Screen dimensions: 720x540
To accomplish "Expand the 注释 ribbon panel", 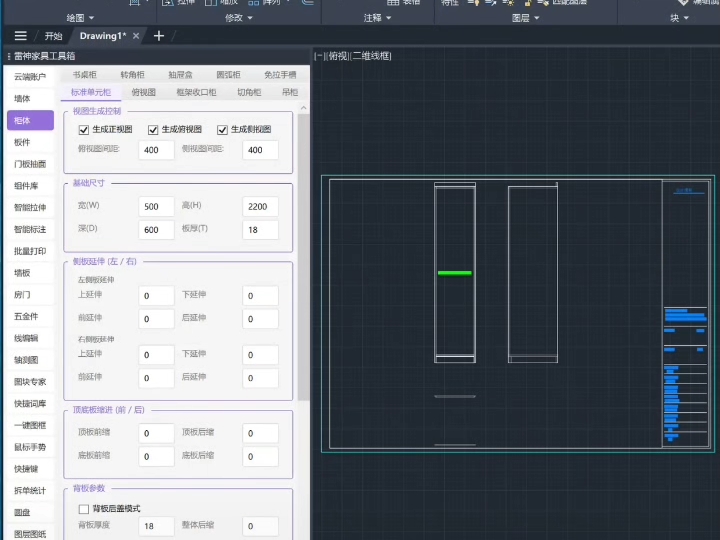I will pos(377,18).
